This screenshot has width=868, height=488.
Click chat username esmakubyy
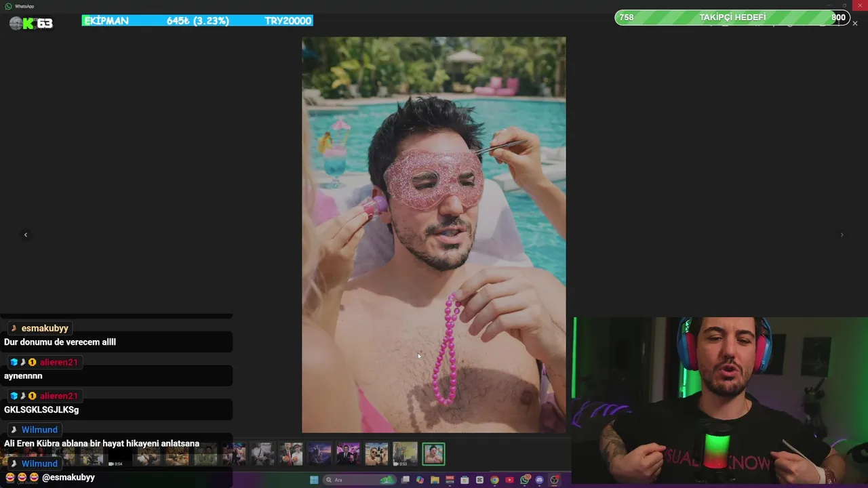point(45,328)
